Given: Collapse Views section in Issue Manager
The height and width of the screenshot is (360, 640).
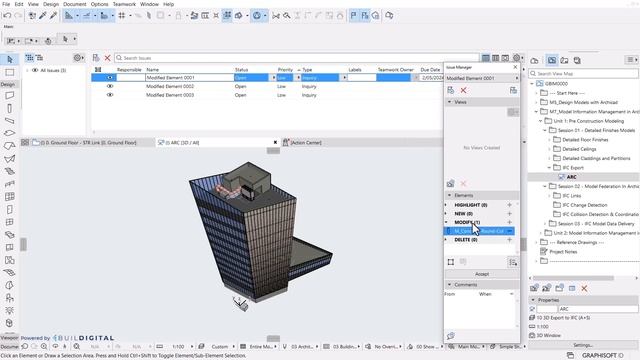Looking at the screenshot, I should point(449,102).
